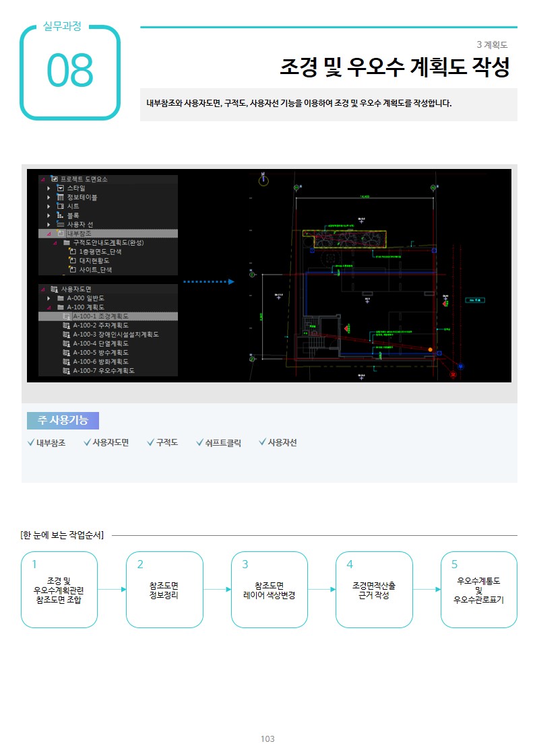This screenshot has width=535, height=756.
Task: Click the A-100-4 단열계획도 drawing icon
Action: point(67,344)
